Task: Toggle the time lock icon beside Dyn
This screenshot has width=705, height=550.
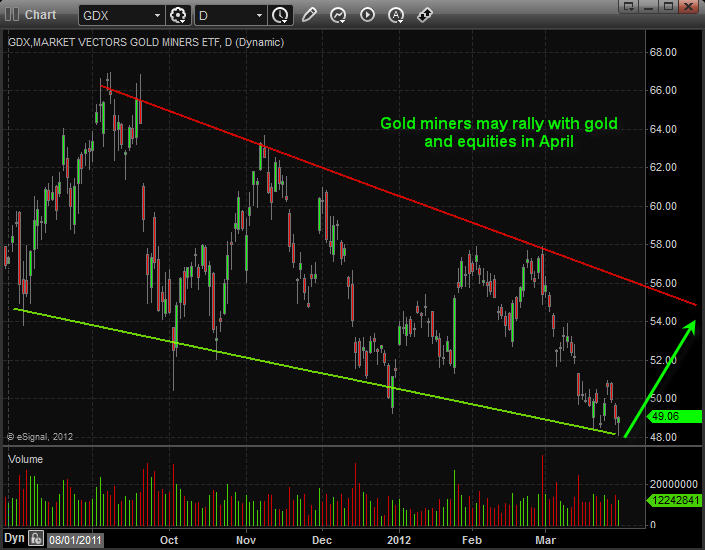Action: (x=36, y=538)
